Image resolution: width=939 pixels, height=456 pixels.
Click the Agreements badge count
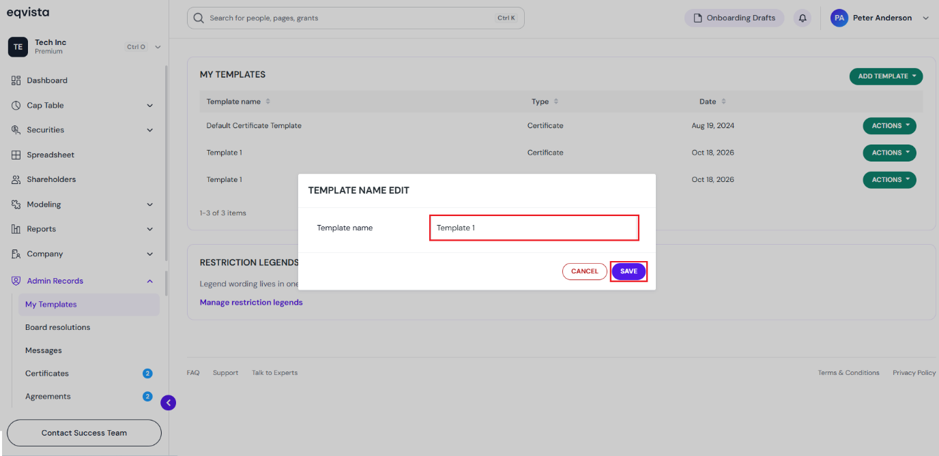click(147, 396)
